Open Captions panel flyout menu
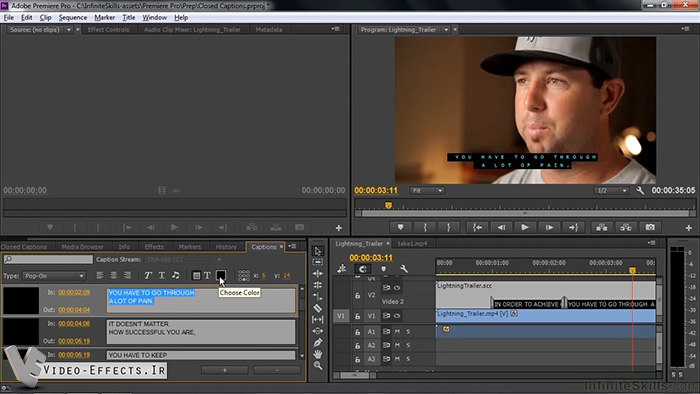The width and height of the screenshot is (700, 394). [x=292, y=246]
